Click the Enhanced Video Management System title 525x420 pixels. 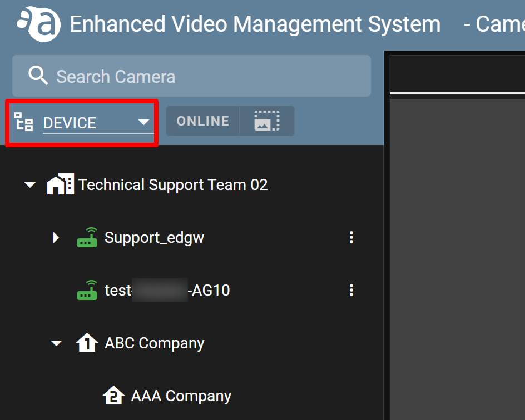(255, 24)
